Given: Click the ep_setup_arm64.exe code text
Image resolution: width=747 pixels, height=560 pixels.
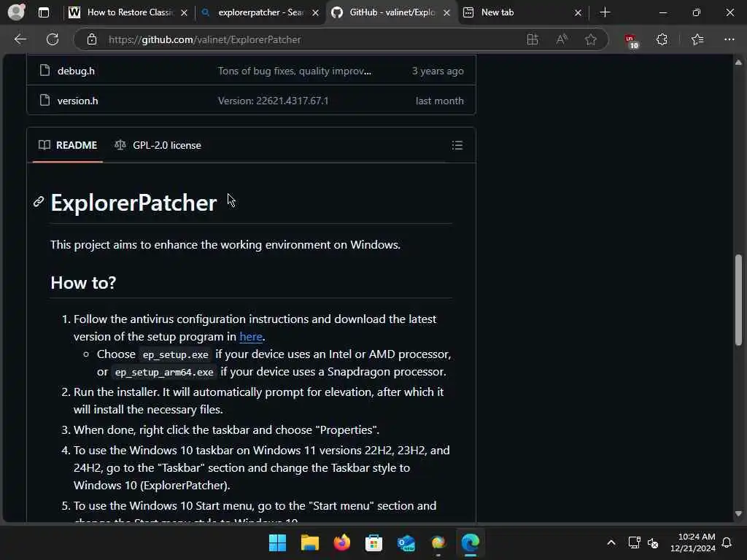Looking at the screenshot, I should (x=164, y=372).
